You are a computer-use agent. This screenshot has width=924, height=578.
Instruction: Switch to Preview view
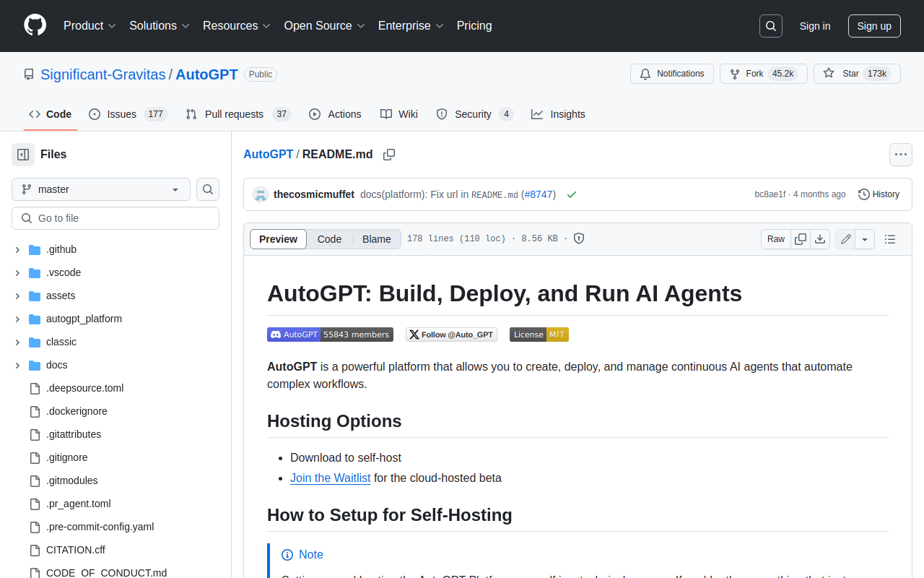coord(278,239)
